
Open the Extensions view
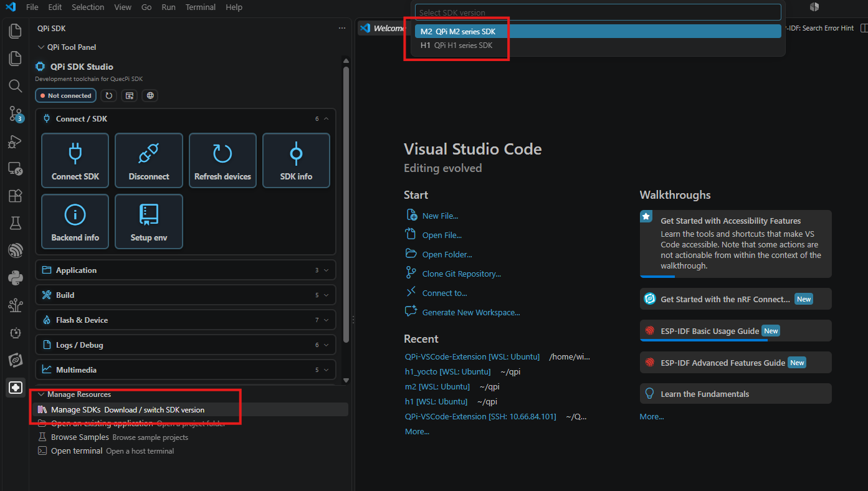click(x=15, y=196)
